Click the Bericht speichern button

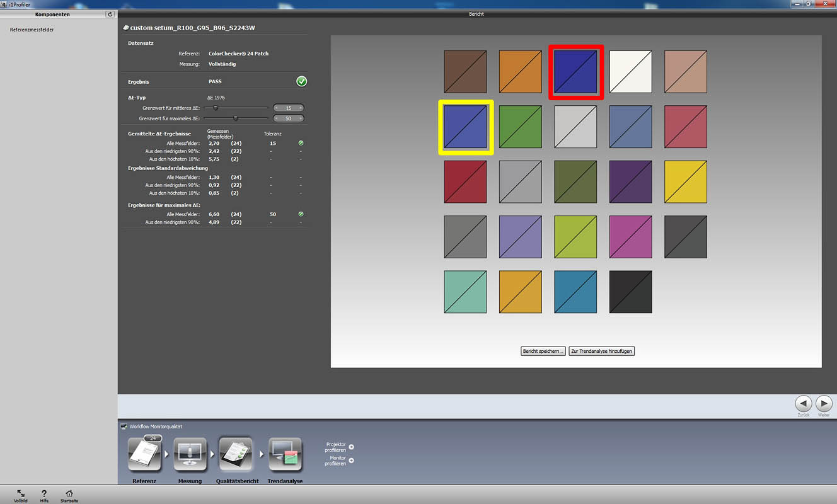point(543,351)
